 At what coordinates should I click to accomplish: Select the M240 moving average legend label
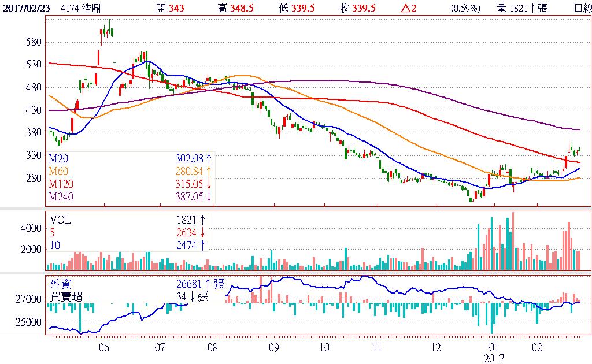tap(61, 197)
